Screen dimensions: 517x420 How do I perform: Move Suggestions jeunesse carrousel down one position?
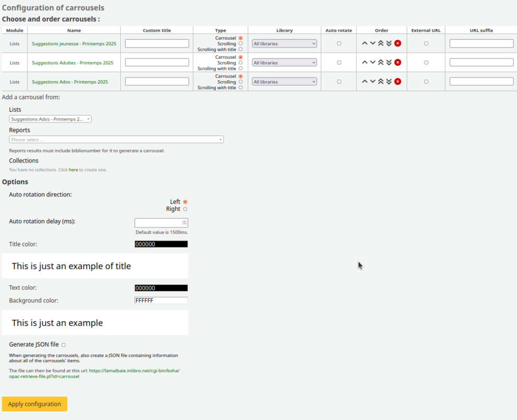click(372, 43)
